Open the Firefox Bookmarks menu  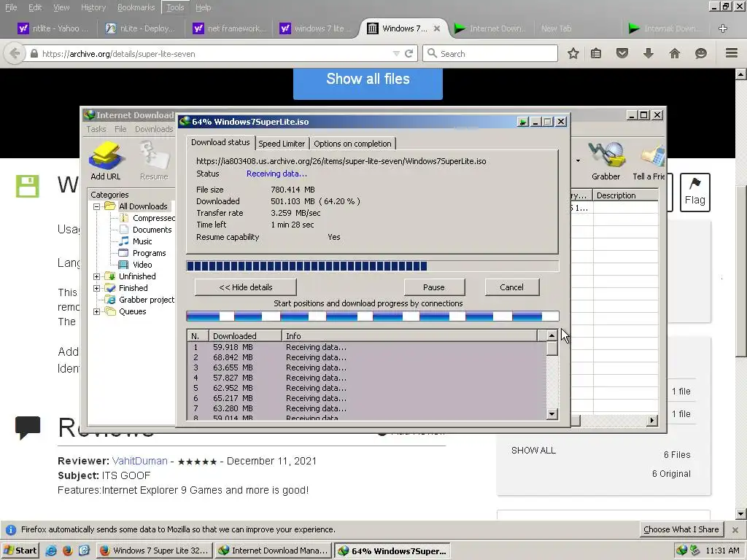pyautogui.click(x=136, y=7)
